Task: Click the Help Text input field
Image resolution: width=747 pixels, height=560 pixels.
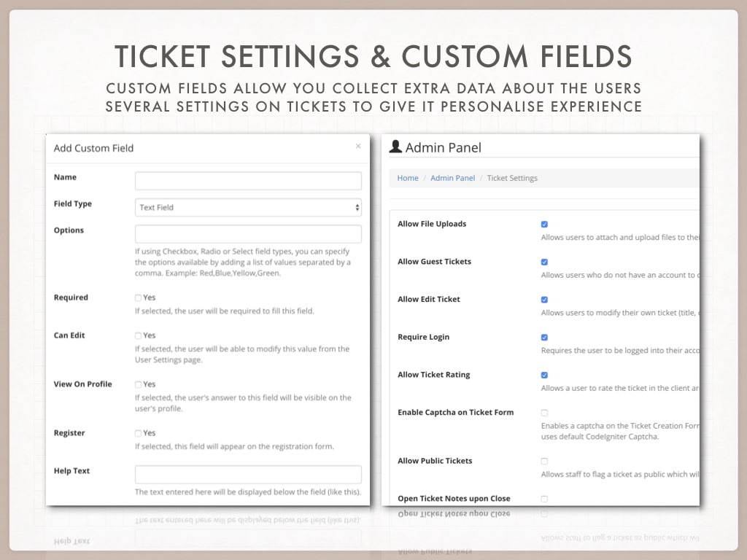Action: [x=248, y=475]
